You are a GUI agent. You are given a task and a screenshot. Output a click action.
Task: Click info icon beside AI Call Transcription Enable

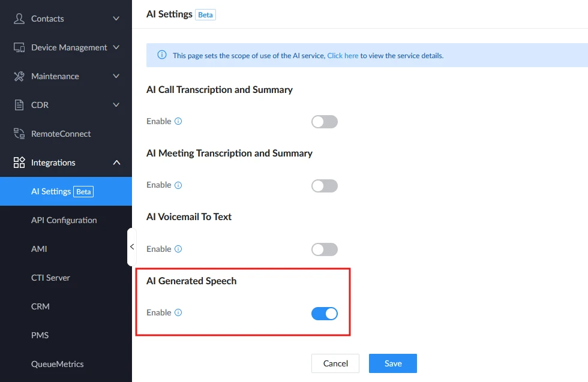[x=178, y=121]
